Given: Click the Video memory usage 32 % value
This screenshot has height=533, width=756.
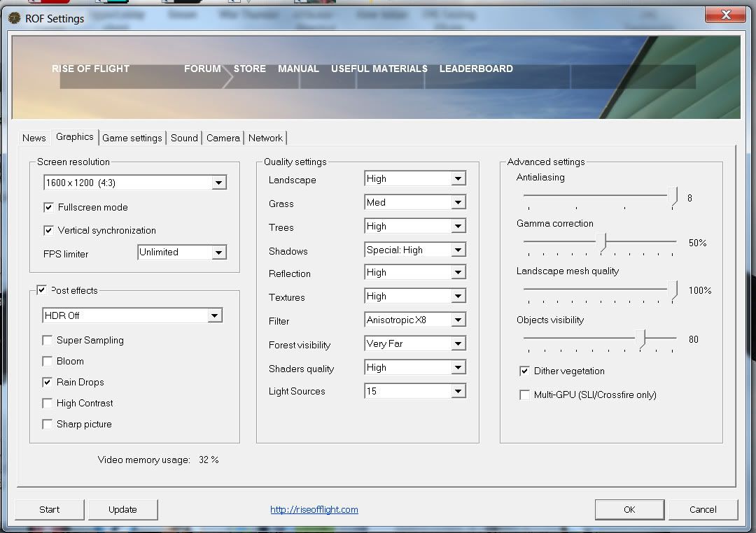Looking at the screenshot, I should pos(209,460).
